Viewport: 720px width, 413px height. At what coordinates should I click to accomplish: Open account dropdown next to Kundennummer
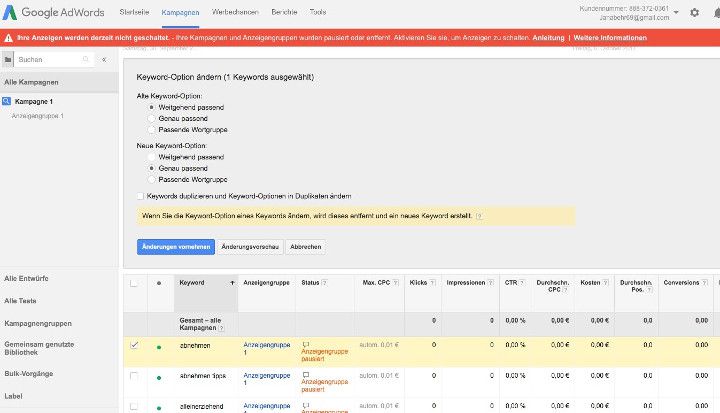tap(676, 12)
